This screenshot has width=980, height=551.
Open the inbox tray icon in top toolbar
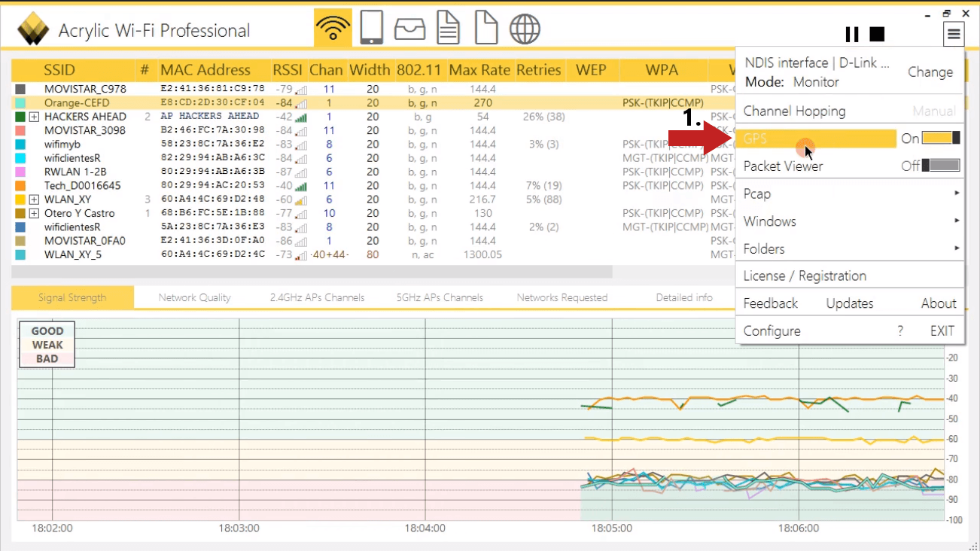pos(410,29)
